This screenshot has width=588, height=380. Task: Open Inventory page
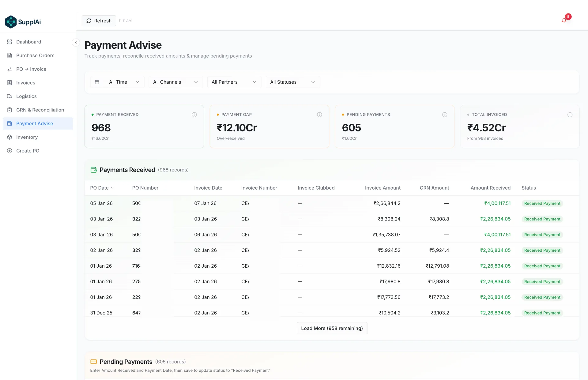coord(38,137)
